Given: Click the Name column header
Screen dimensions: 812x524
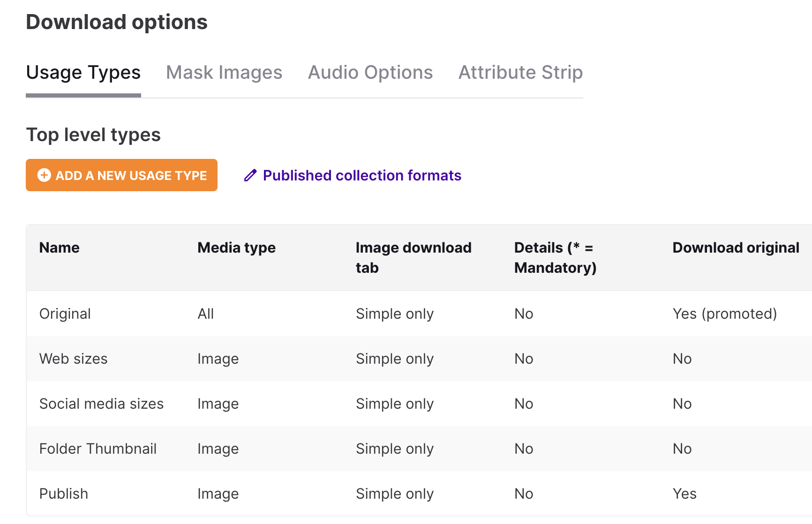Looking at the screenshot, I should [x=59, y=247].
